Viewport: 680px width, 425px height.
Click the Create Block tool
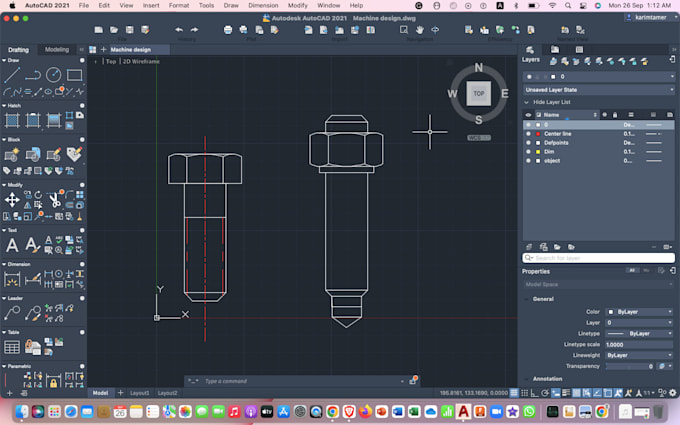click(x=12, y=154)
